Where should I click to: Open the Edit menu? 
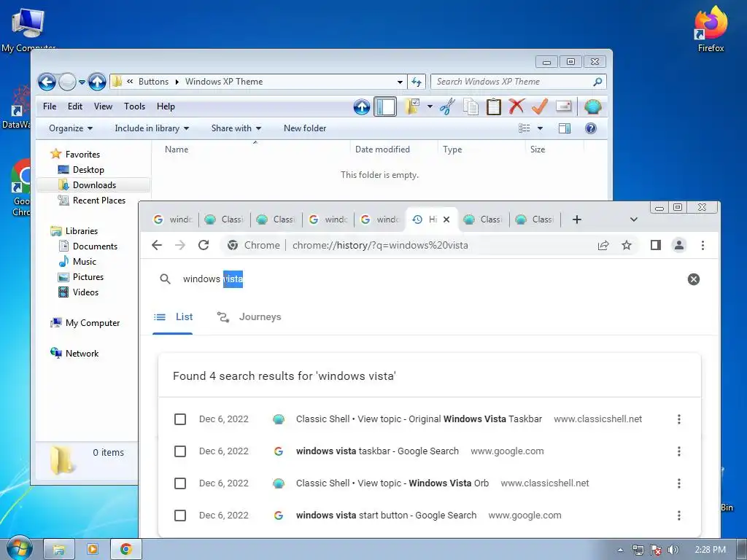[75, 106]
